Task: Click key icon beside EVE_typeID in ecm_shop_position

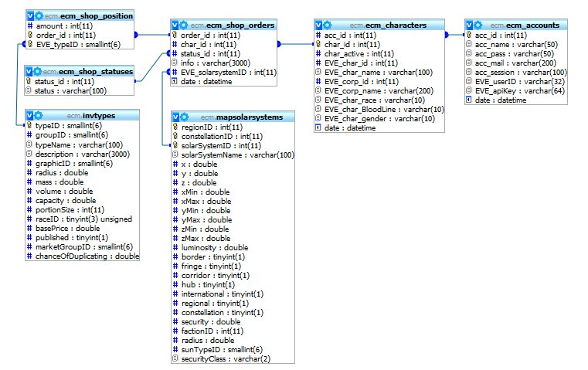Action: [30, 44]
